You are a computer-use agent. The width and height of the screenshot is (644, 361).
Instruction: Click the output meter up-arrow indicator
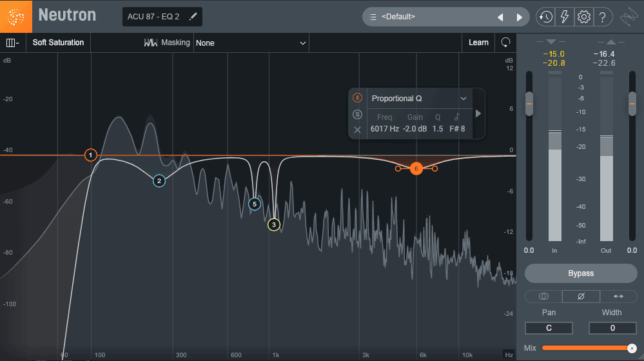(610, 41)
